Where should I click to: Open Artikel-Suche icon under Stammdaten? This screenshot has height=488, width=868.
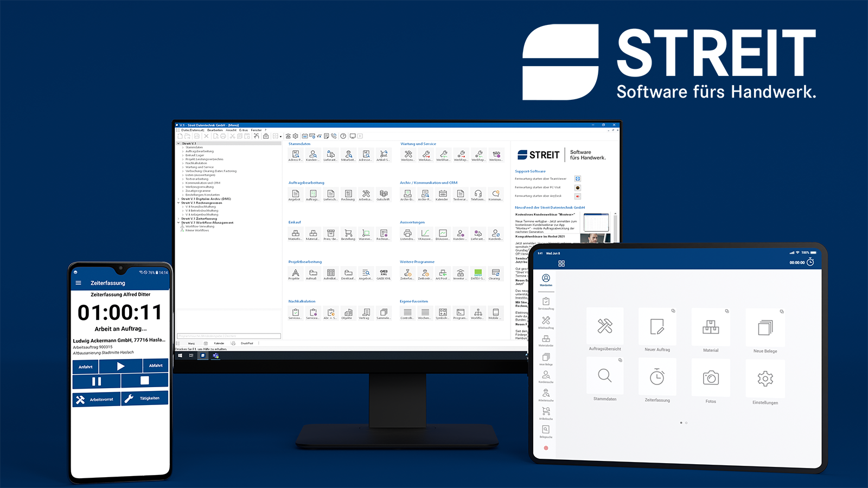click(x=384, y=155)
